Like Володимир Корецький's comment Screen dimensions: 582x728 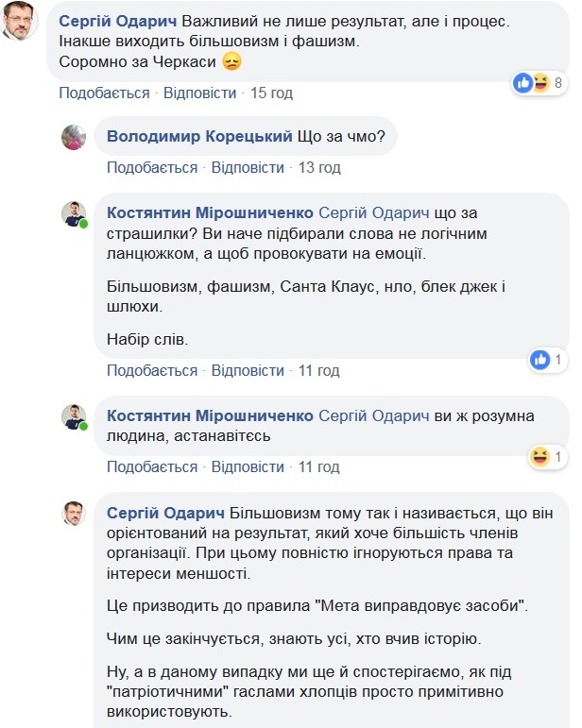point(152,167)
